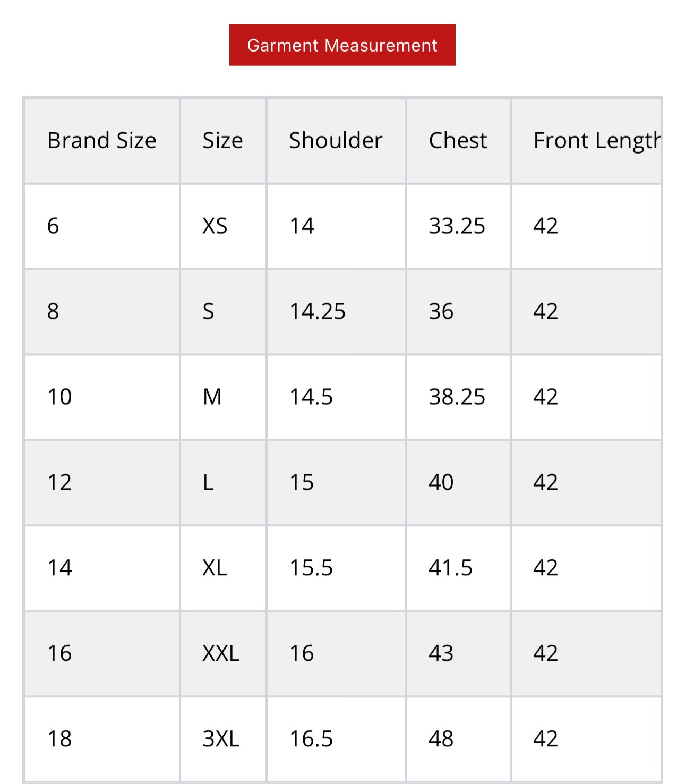Image resolution: width=677 pixels, height=784 pixels.
Task: Select the XXL size cell
Action: point(221,654)
